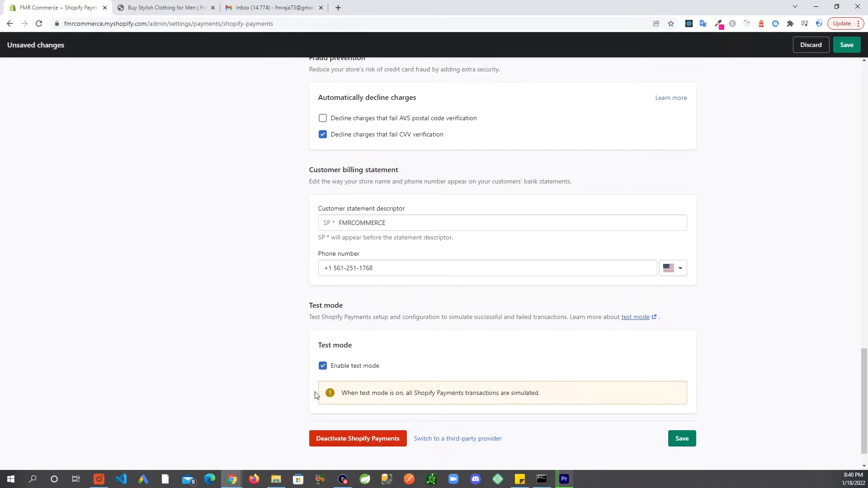Open Chrome profile avatar

tap(819, 23)
